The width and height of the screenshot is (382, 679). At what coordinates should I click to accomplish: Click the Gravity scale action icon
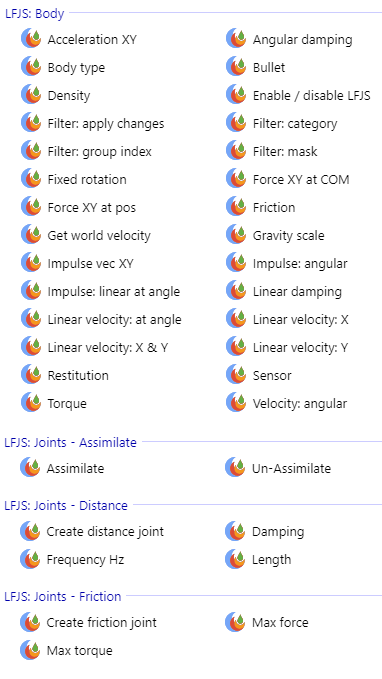236,236
